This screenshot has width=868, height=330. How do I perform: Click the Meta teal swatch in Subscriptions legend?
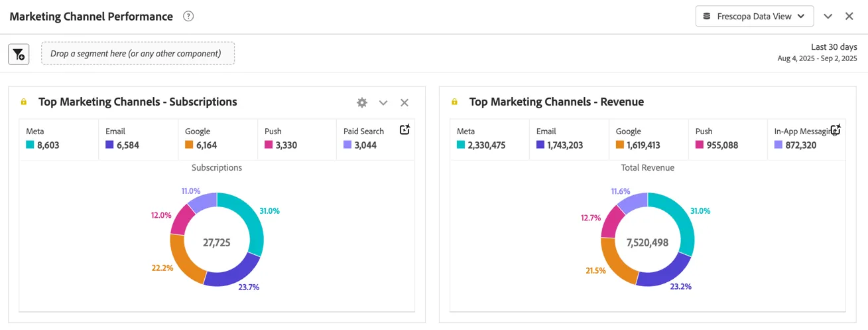(30, 145)
